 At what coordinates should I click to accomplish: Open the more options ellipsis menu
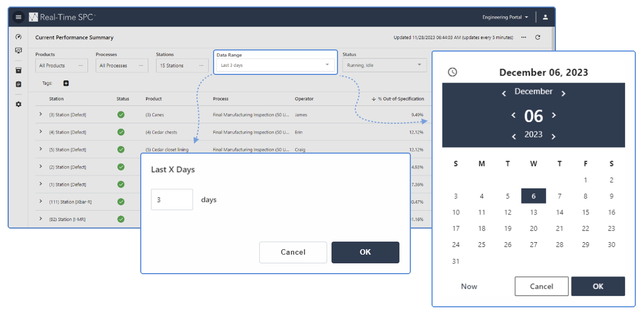coord(524,37)
